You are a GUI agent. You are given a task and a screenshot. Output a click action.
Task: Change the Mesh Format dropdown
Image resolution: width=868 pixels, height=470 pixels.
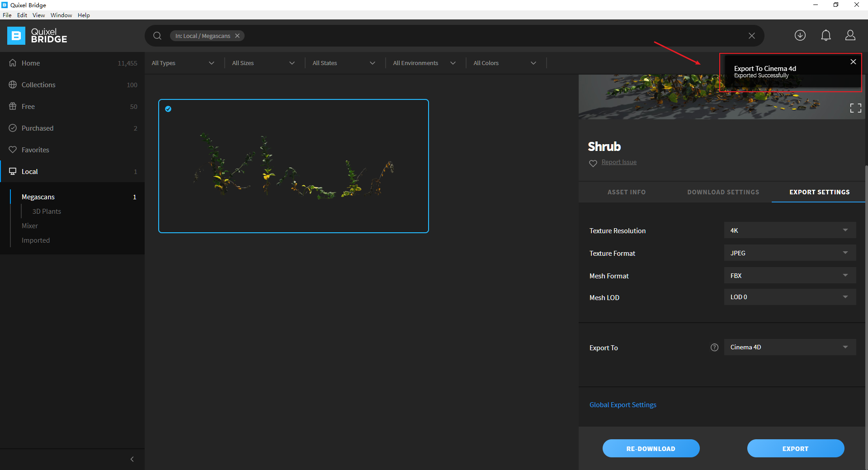click(x=790, y=276)
